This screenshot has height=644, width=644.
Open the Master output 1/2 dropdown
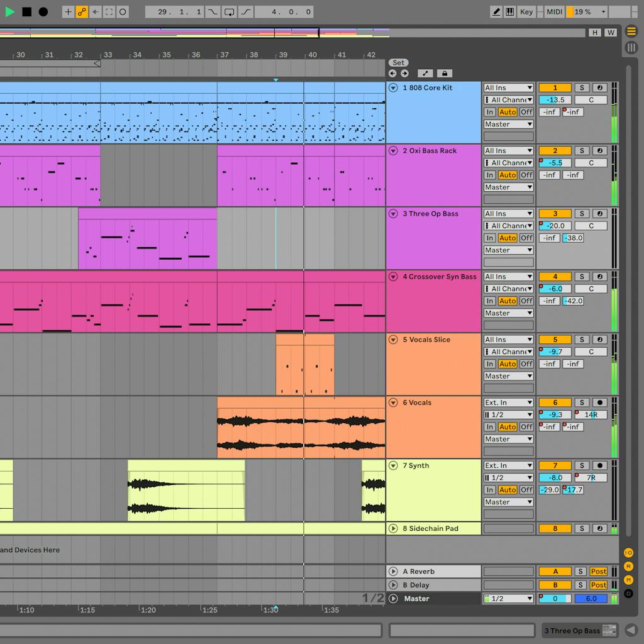tap(507, 598)
